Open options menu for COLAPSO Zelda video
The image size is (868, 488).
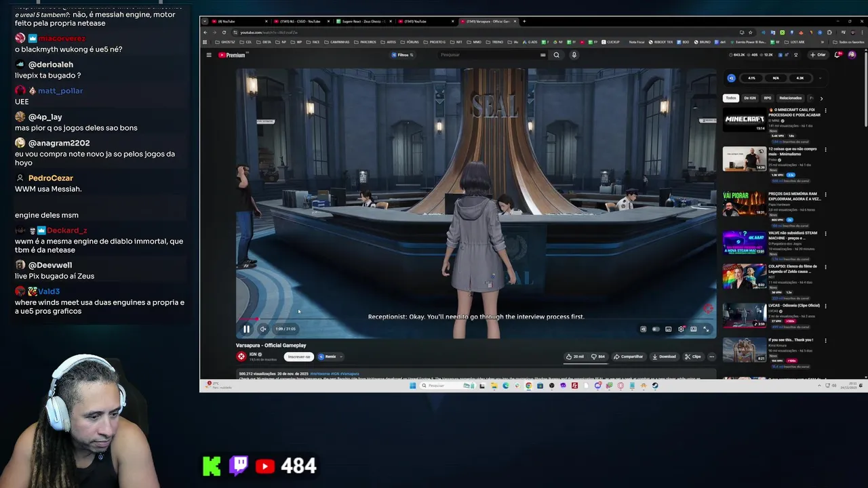tap(825, 267)
